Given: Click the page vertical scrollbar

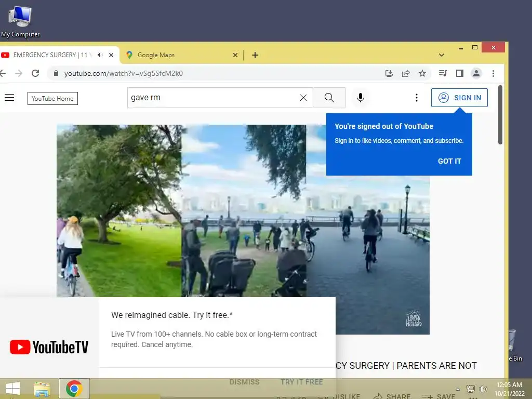Looking at the screenshot, I should pyautogui.click(x=500, y=115).
